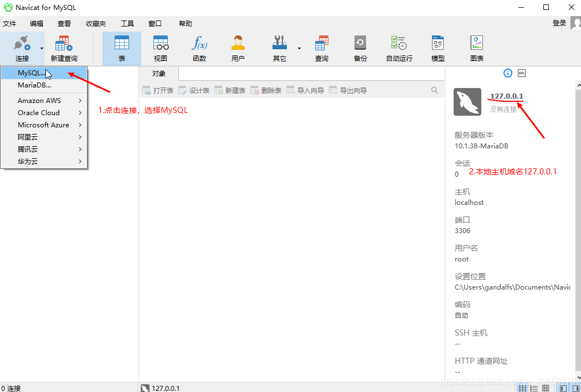581x392 pixels.
Task: Switch to icon grid view in status bar
Action: click(522, 388)
